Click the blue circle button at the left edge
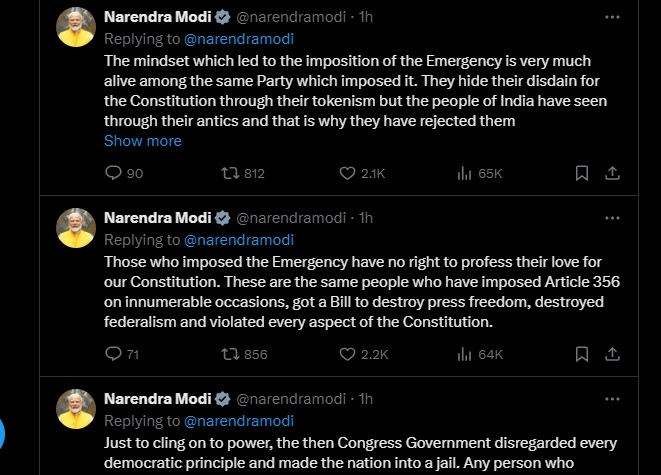The width and height of the screenshot is (661, 475). 2,434
